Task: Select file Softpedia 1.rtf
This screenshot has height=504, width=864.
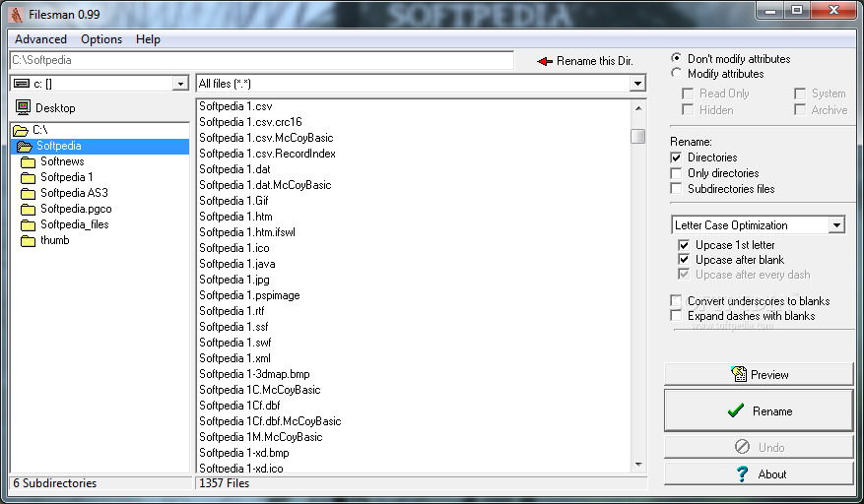Action: [x=232, y=311]
